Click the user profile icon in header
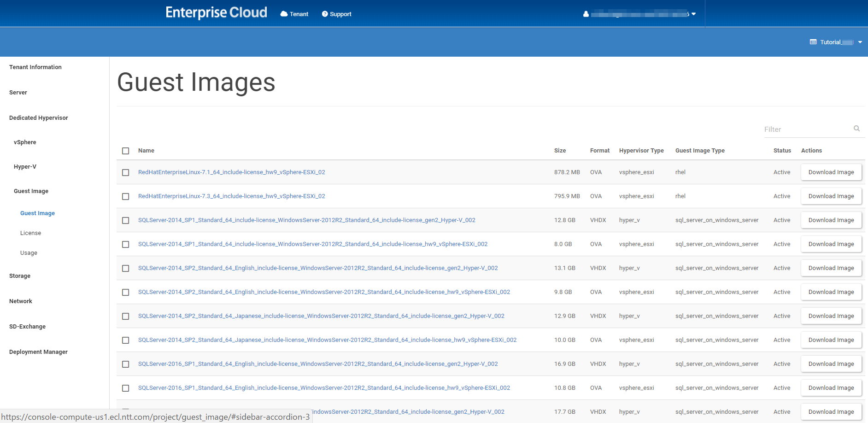The width and height of the screenshot is (868, 423). click(586, 14)
